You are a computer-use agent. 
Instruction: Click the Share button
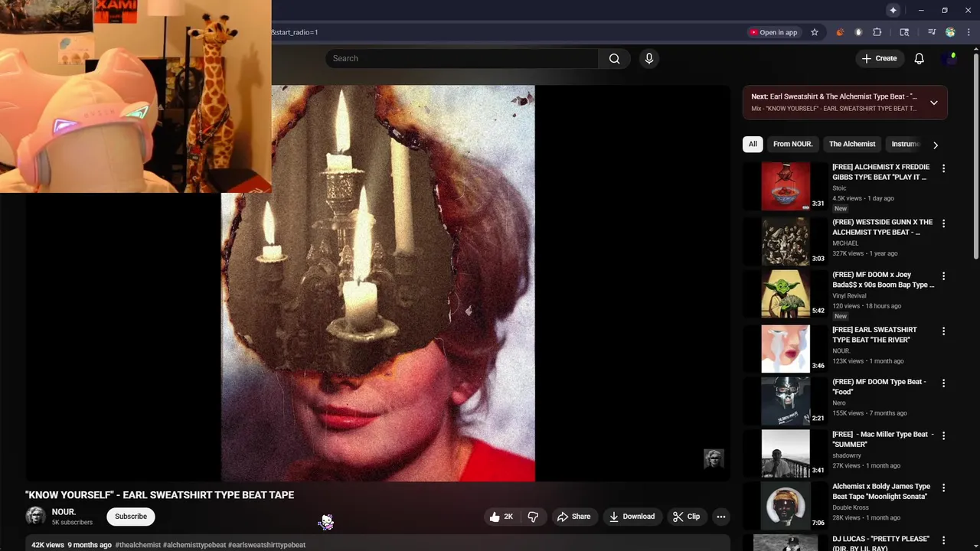click(x=573, y=517)
